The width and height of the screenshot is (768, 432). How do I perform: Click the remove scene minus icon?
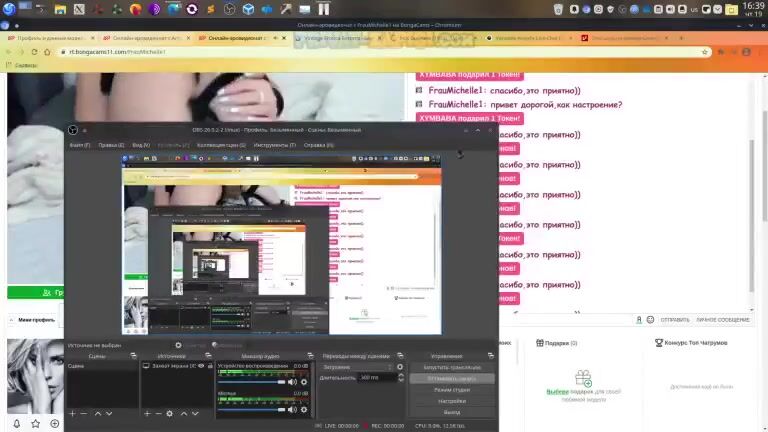pyautogui.click(x=83, y=413)
